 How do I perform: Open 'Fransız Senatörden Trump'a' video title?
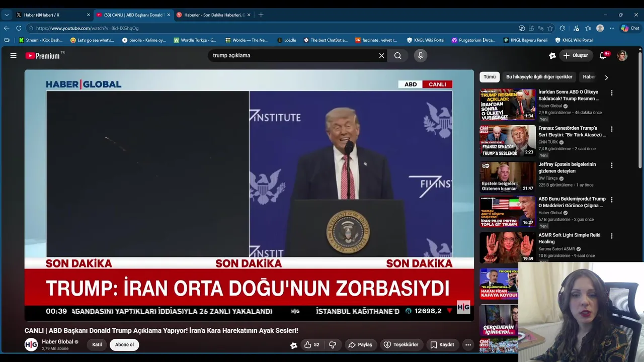click(x=572, y=131)
